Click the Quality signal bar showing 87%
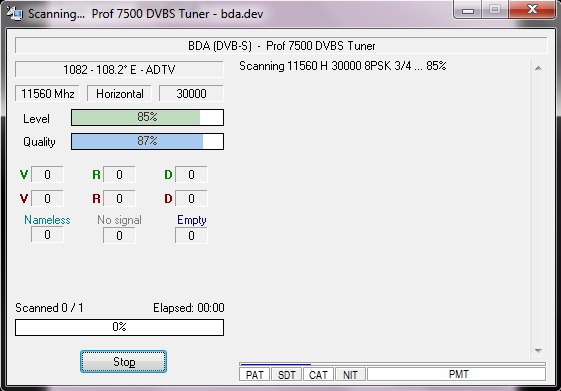The image size is (561, 391). pos(147,141)
